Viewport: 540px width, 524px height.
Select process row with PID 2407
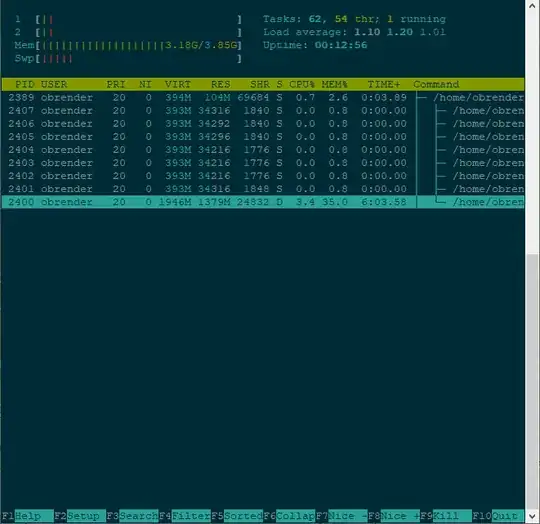click(263, 111)
